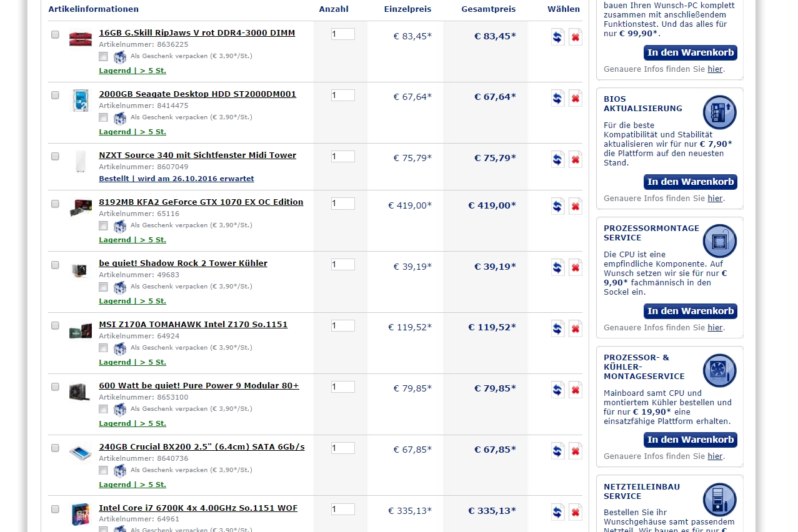Add PC assembly service for €99,90 to Warenkorb

point(691,52)
